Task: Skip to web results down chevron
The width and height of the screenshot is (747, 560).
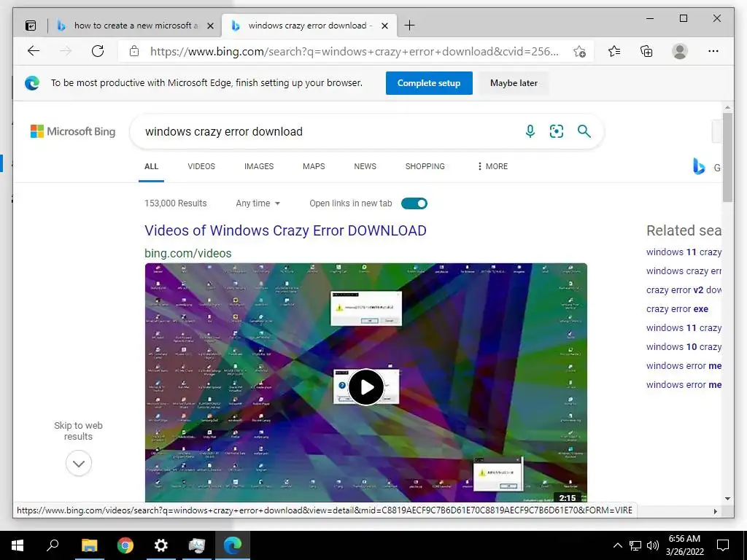Action: [x=79, y=463]
